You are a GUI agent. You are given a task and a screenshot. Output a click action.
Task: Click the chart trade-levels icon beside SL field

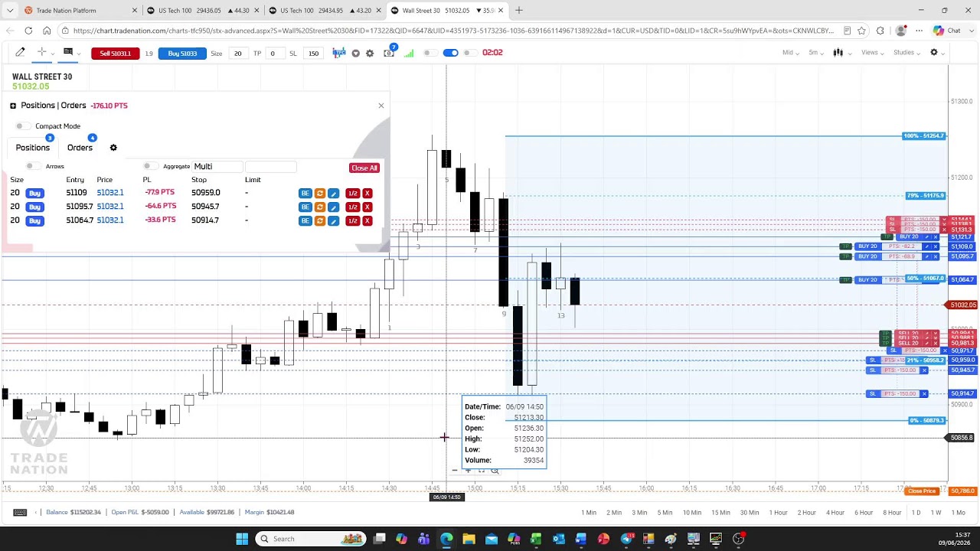pos(339,53)
